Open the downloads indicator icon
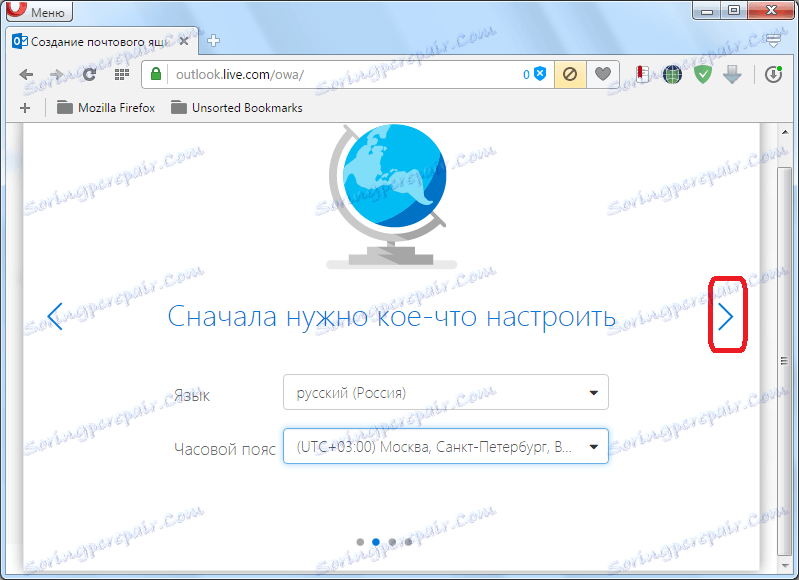 (x=774, y=75)
